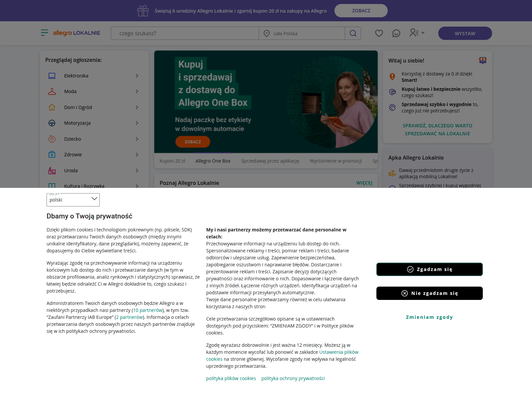Open favorites heart icon
This screenshot has height=399, width=532.
coord(379,33)
